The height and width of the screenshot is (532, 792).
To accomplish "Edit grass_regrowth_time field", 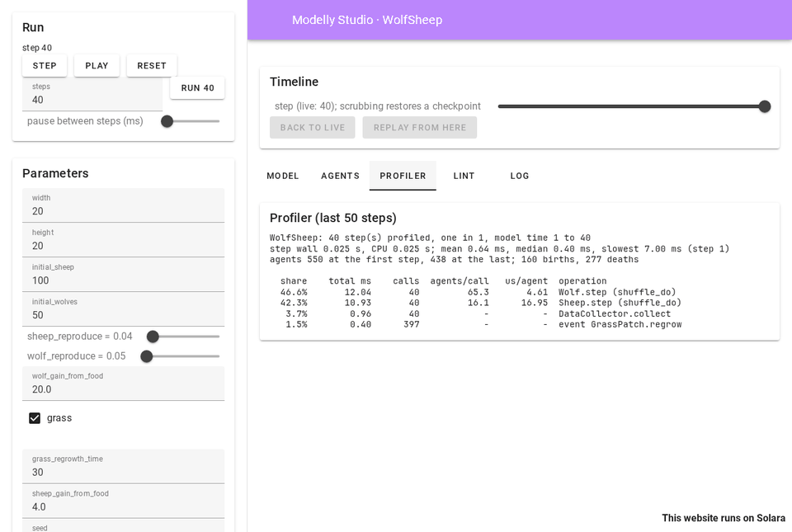I will pos(123,466).
